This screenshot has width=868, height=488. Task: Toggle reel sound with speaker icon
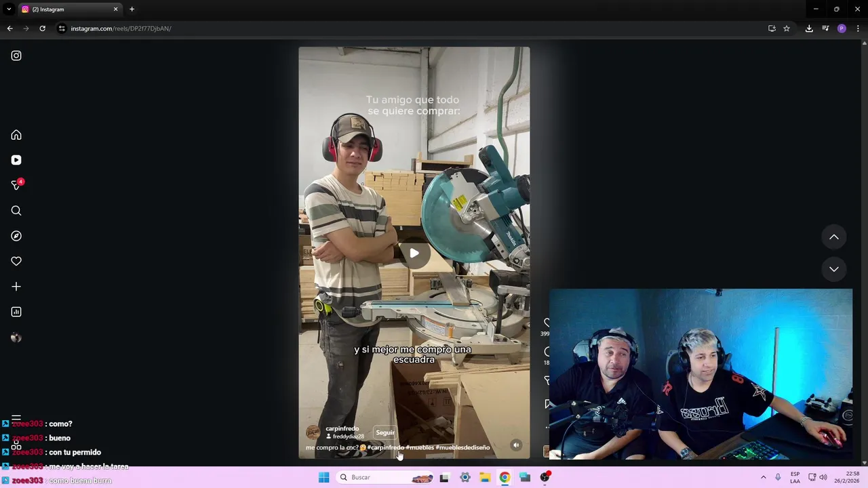point(516,445)
